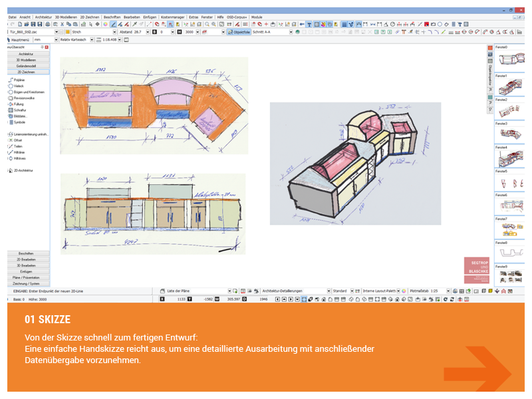The image size is (532, 399).
Task: Open the scale 1:18.408 dropdown
Action: [120, 39]
